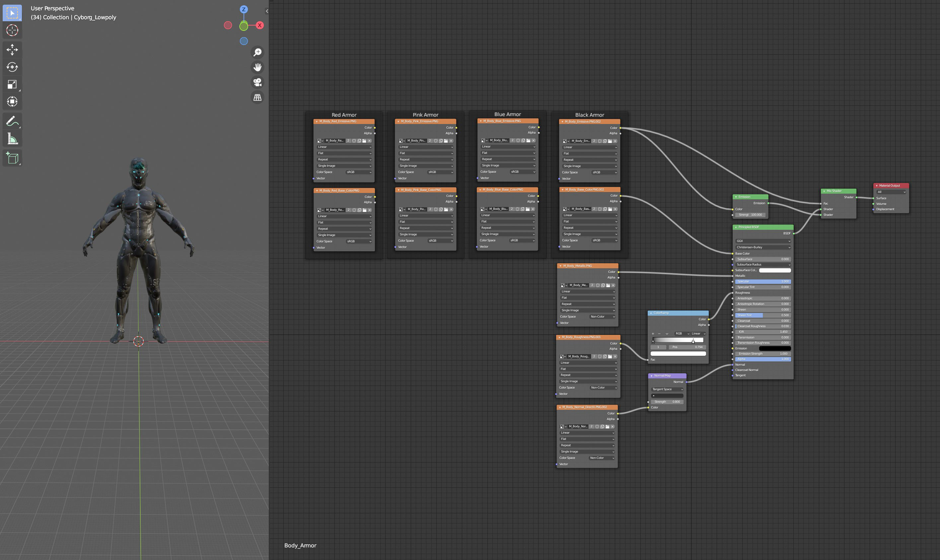Collapse the ColorRamp node
Image resolution: width=940 pixels, height=560 pixels.
click(x=651, y=313)
